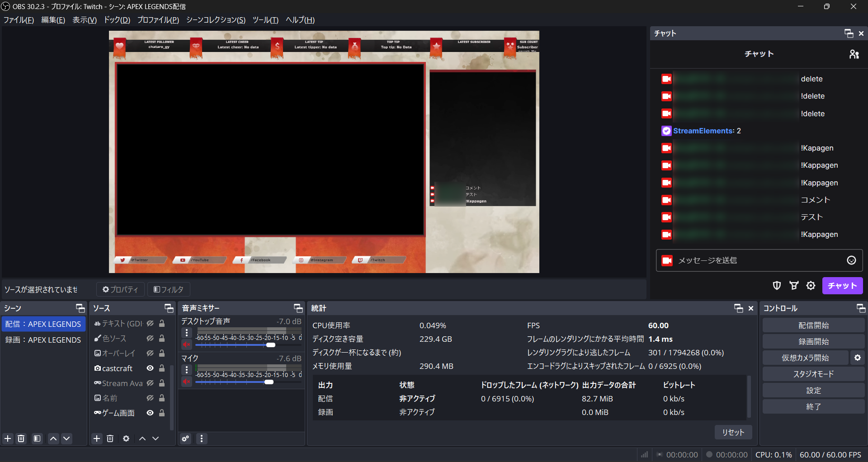Open emote picker smiley icon
The width and height of the screenshot is (868, 462).
coord(851,260)
